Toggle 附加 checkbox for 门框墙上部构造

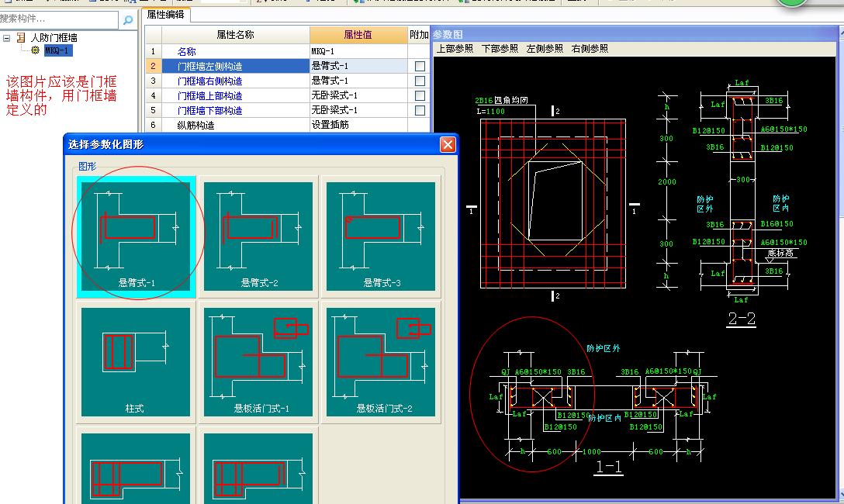click(x=420, y=95)
